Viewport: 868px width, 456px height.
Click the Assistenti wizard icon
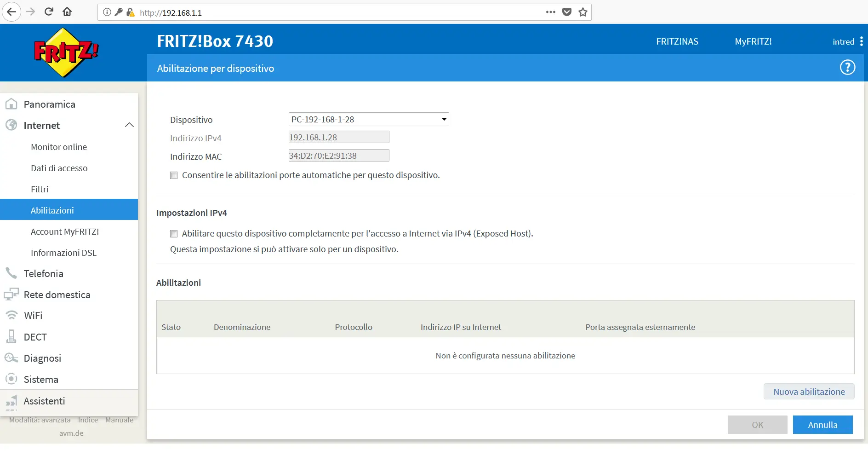pyautogui.click(x=11, y=402)
